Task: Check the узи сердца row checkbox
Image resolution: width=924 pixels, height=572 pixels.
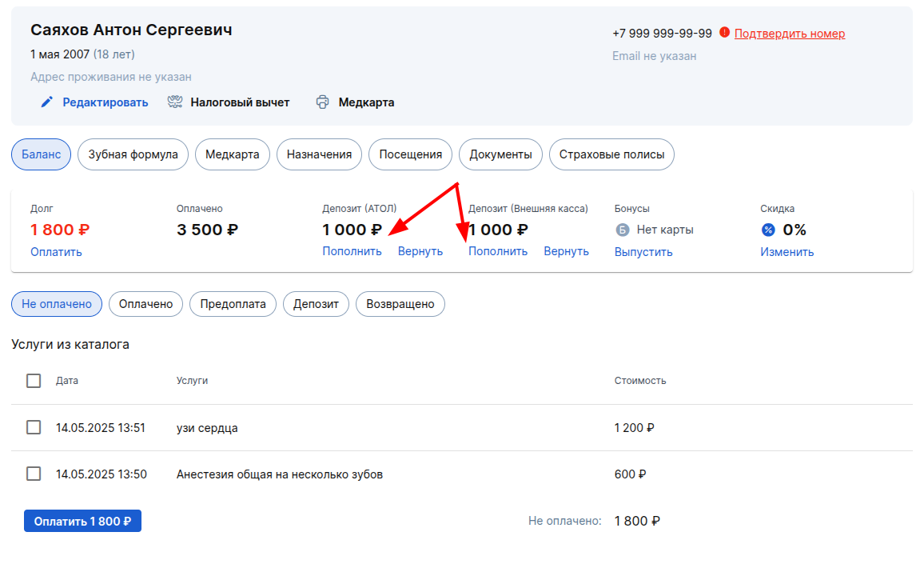Action: coord(34,427)
